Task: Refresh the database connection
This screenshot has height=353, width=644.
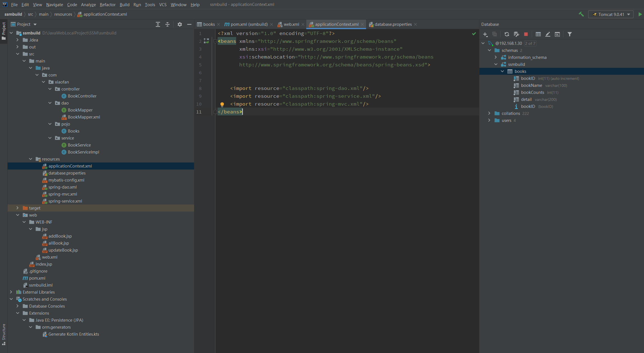Action: point(507,34)
